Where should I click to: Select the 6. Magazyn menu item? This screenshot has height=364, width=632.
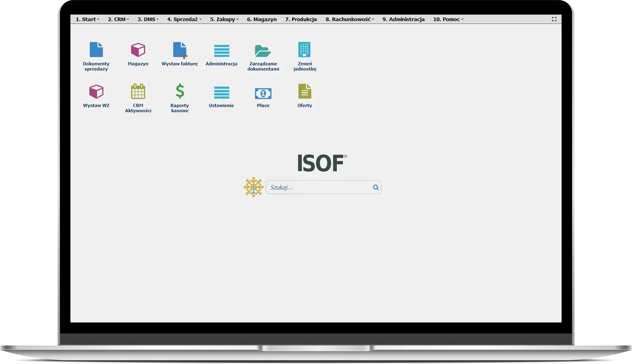(x=261, y=19)
